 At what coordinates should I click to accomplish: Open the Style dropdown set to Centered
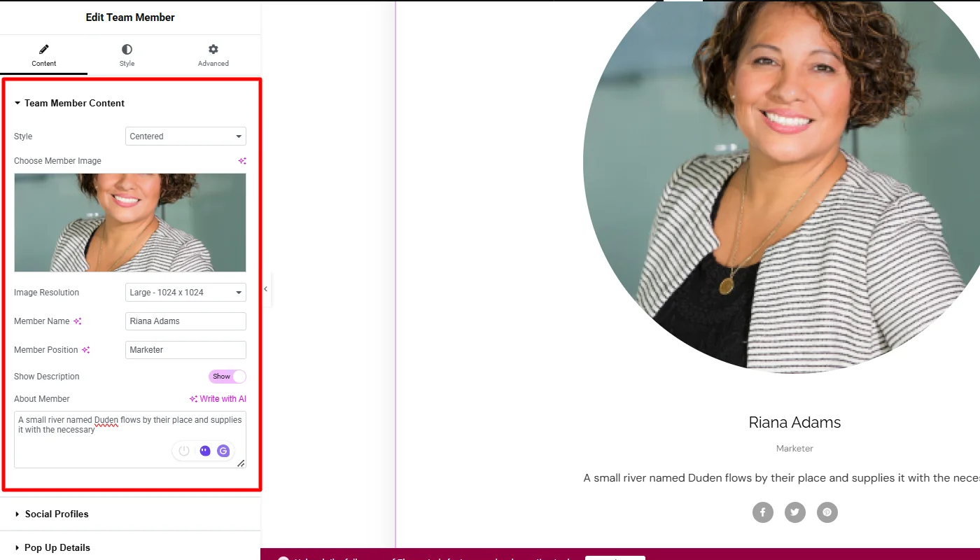point(185,136)
